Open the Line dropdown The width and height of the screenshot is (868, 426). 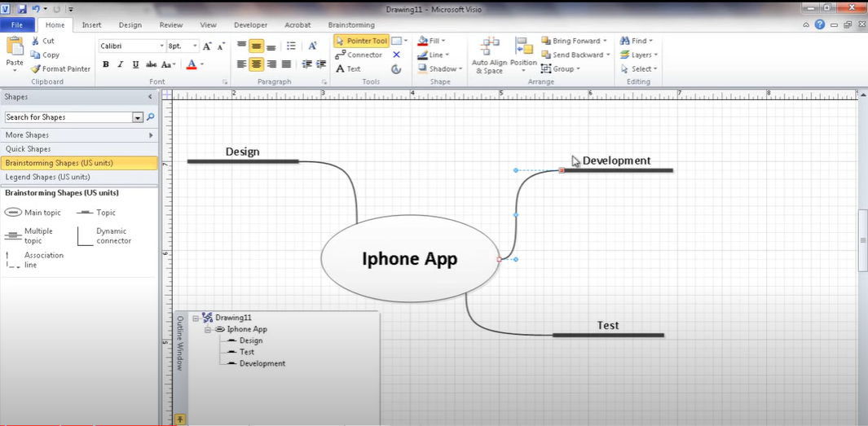tap(433, 55)
